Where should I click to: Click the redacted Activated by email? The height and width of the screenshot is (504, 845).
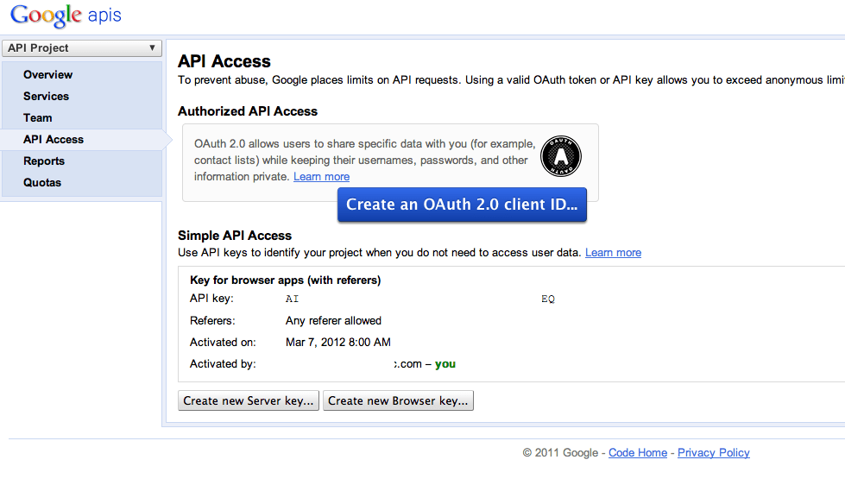point(338,364)
